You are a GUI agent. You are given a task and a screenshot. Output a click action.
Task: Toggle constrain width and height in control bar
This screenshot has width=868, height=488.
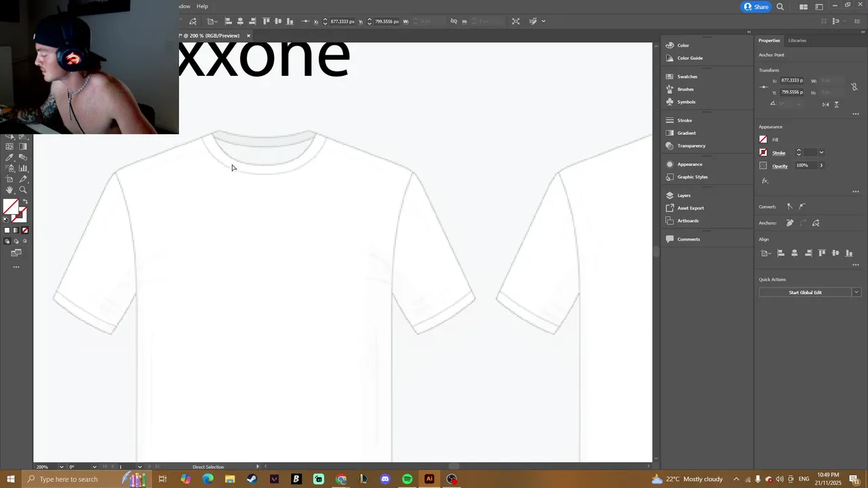[454, 21]
